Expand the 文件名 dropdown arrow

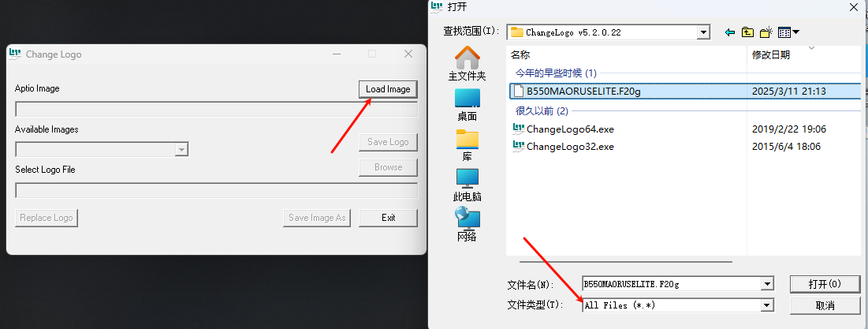tap(767, 284)
